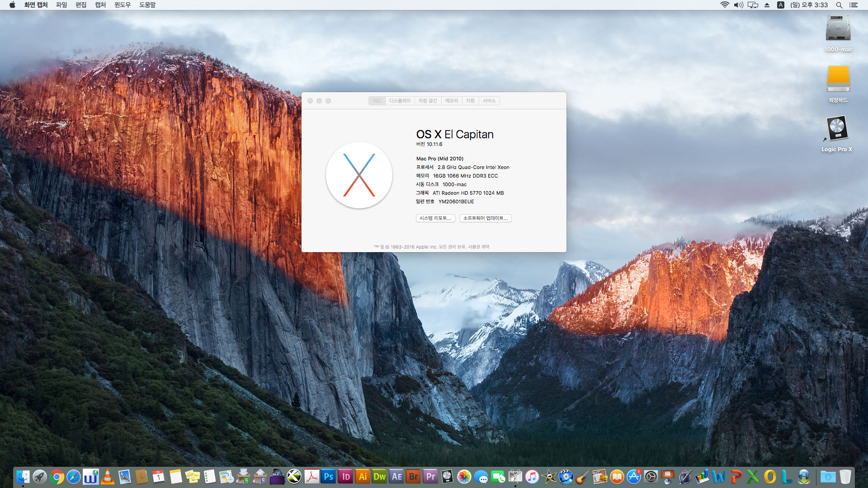Open System Preferences gear in dock
Screen dimensions: 868x488
pos(651,477)
